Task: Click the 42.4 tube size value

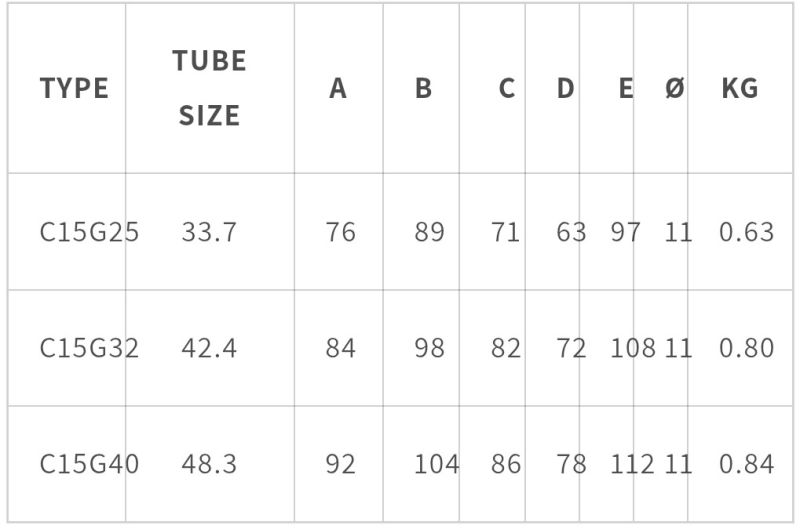Action: 209,349
